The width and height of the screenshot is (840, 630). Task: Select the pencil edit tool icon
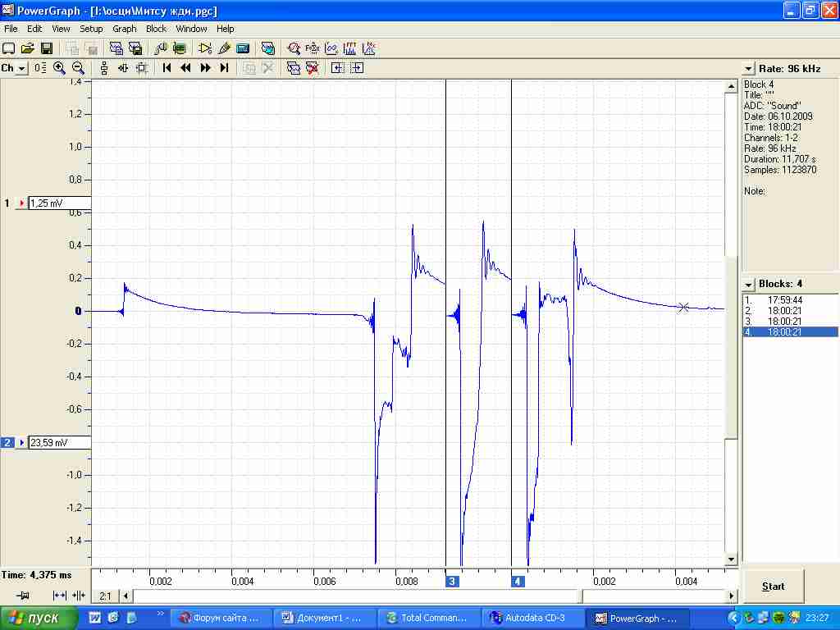point(225,48)
